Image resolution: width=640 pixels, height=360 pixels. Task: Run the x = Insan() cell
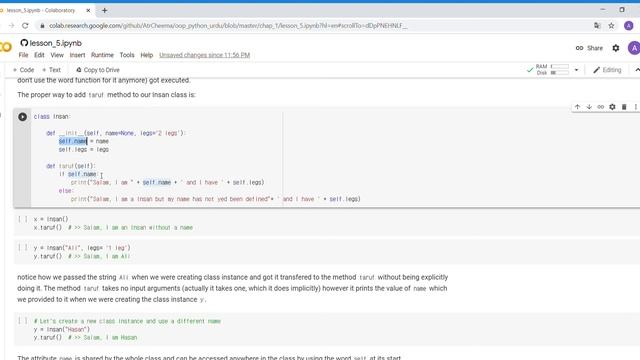click(23, 219)
